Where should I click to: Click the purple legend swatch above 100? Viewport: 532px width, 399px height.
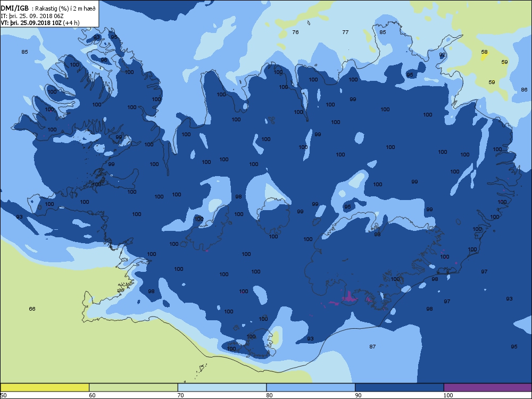[x=488, y=387]
